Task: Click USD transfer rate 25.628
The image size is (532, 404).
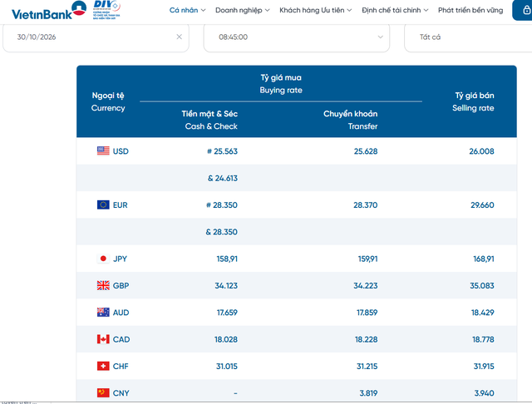Action: pos(366,151)
